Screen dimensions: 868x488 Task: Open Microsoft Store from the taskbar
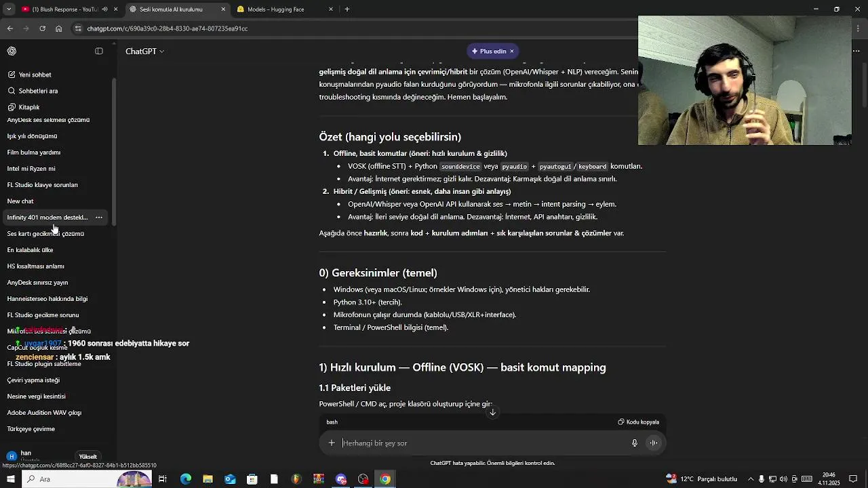252,479
